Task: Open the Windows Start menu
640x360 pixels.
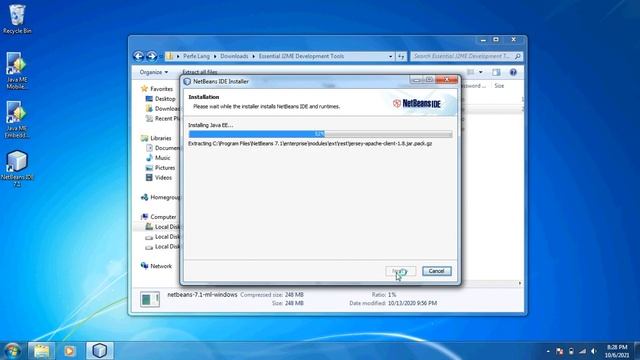Action: 12,351
